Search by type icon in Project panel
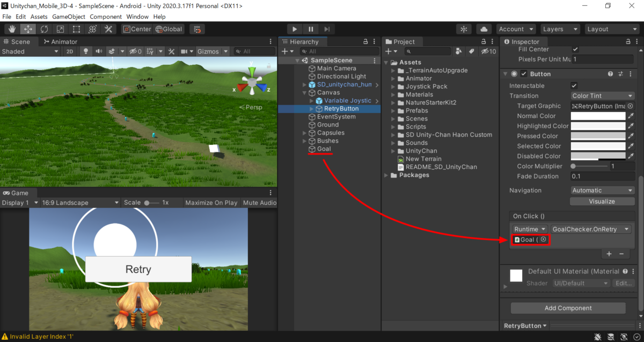Screen dimensions: 644x342 (x=459, y=51)
